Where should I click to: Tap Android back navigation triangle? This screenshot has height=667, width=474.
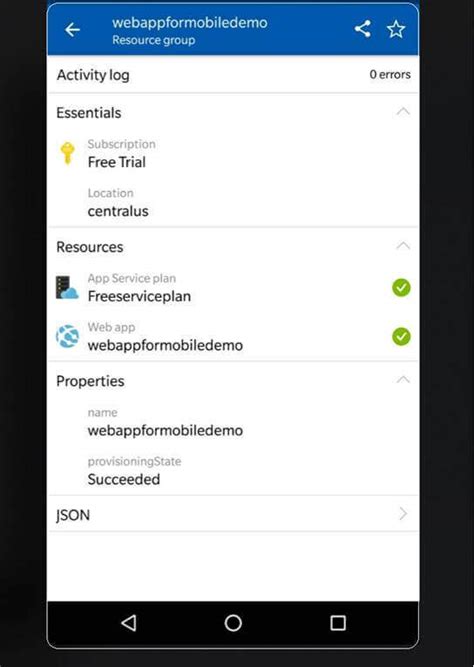click(x=128, y=623)
